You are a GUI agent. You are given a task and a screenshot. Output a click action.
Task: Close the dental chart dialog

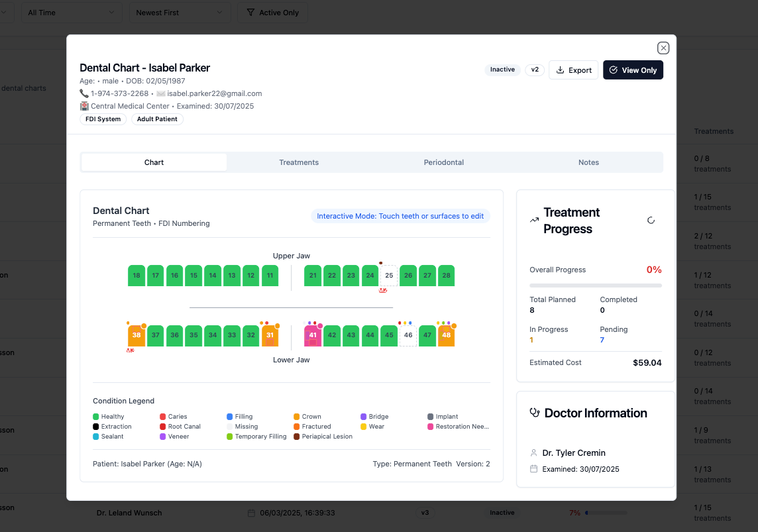pos(663,48)
